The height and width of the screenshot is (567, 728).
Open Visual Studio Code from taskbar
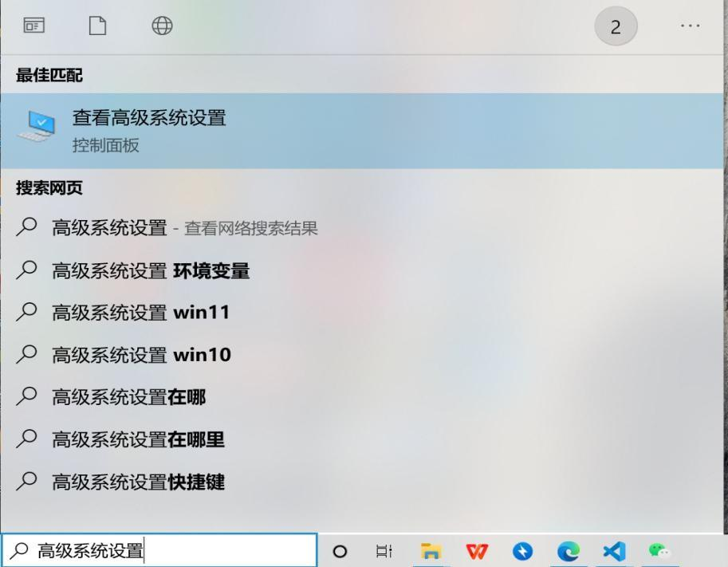click(614, 551)
